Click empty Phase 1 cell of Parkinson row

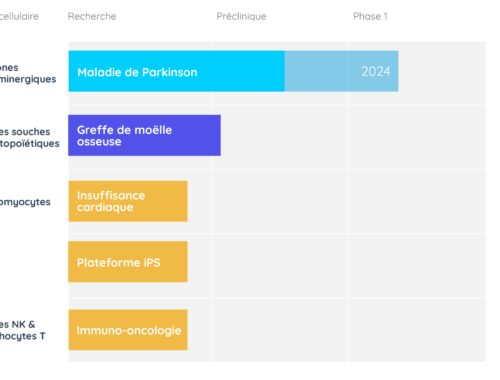tap(442, 71)
